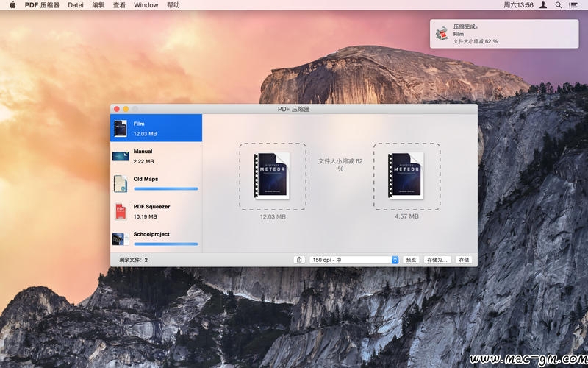Click the PDF 压缩器 window title
The image size is (588, 368).
(x=293, y=109)
